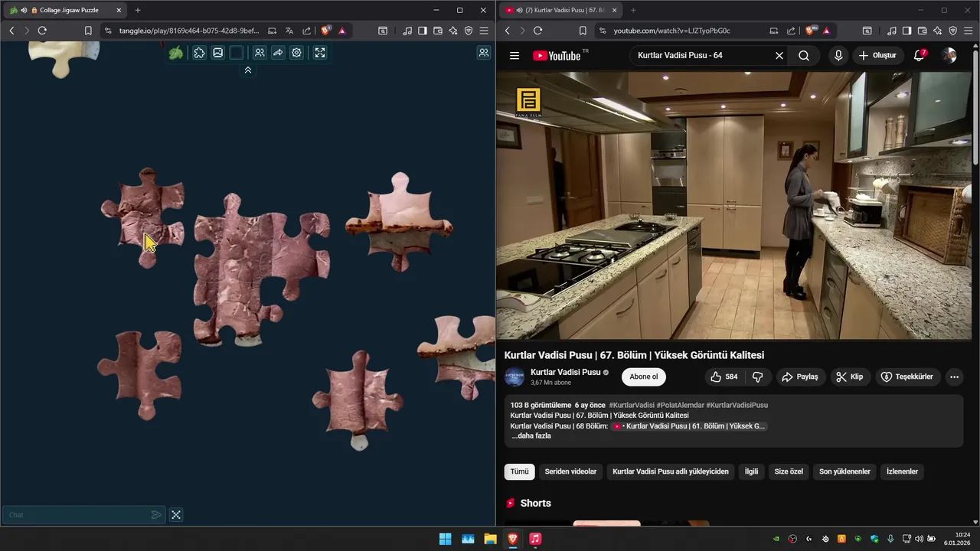Open Tanggle settings gear
The image size is (980, 551).
[296, 53]
